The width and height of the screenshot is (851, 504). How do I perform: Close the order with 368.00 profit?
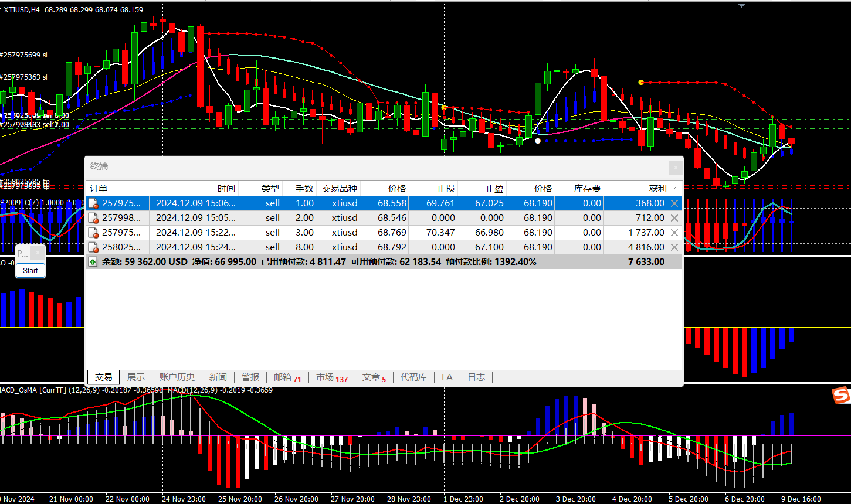point(674,203)
